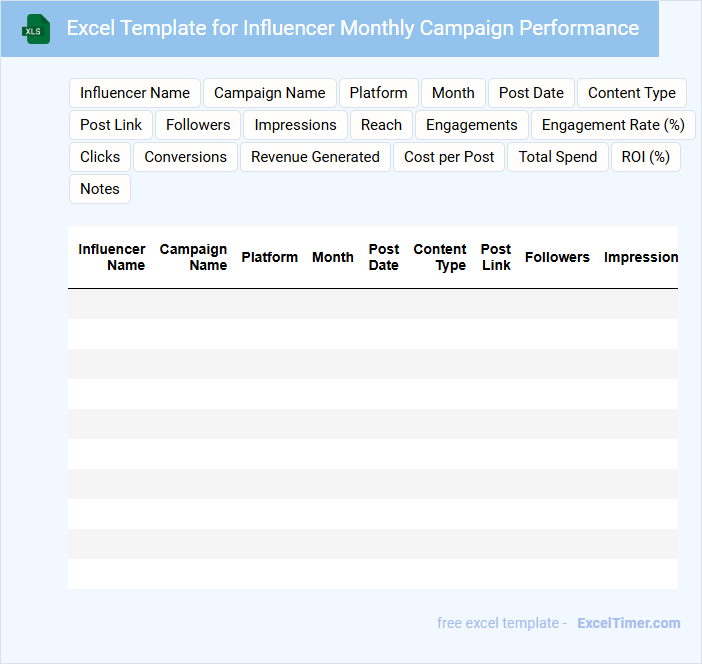The image size is (702, 664).
Task: Click the Followers column header in table
Action: point(557,257)
